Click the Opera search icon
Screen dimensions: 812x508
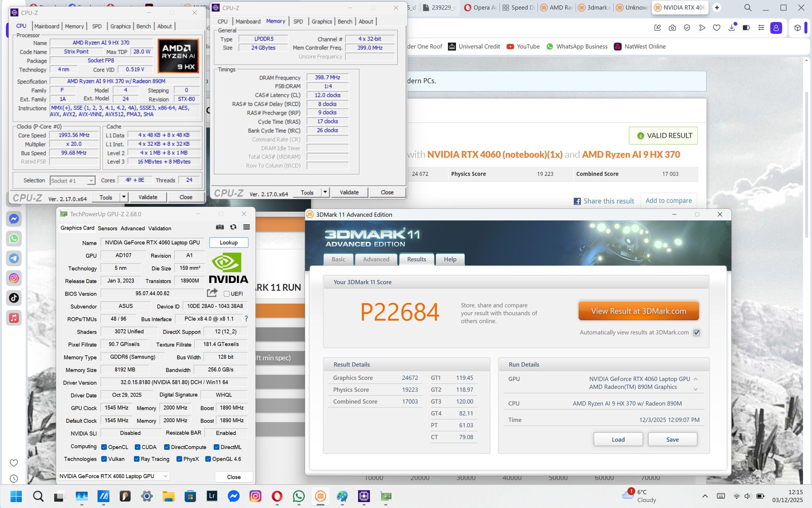pyautogui.click(x=748, y=7)
